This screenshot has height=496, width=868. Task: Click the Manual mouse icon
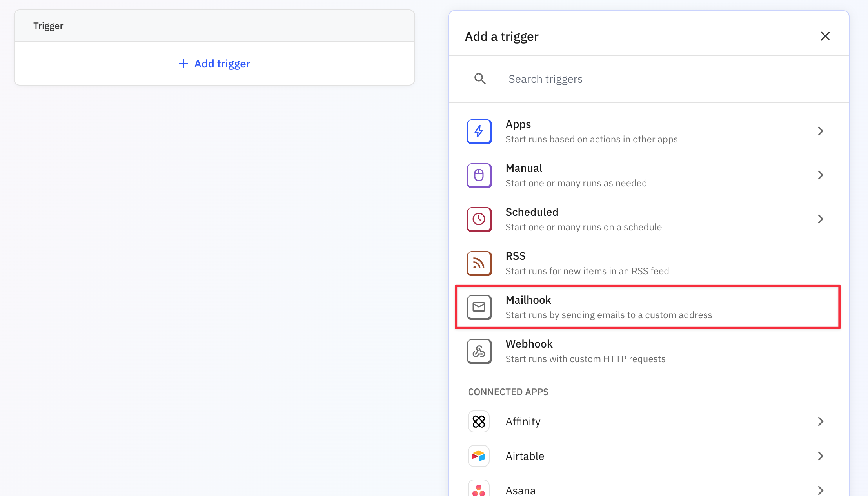pyautogui.click(x=479, y=175)
